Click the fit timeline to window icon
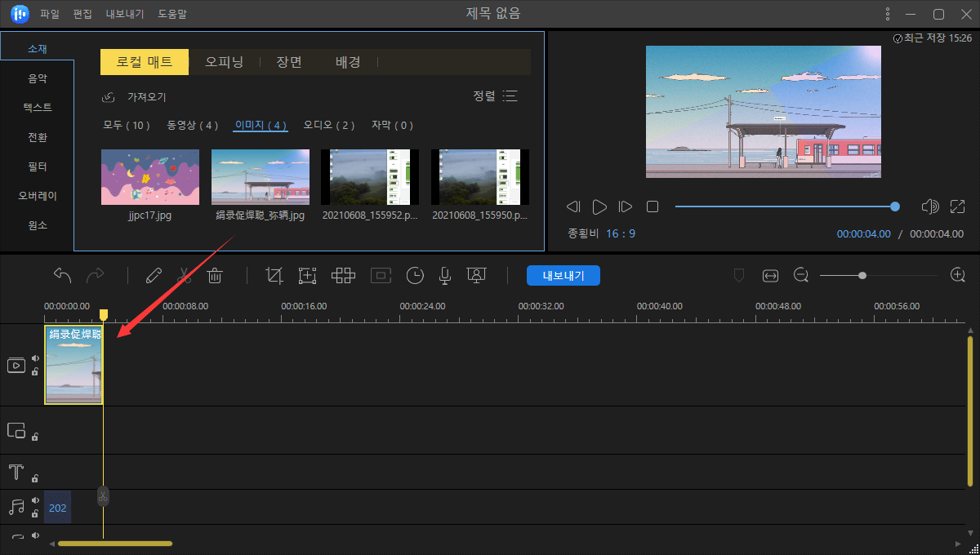 (770, 275)
